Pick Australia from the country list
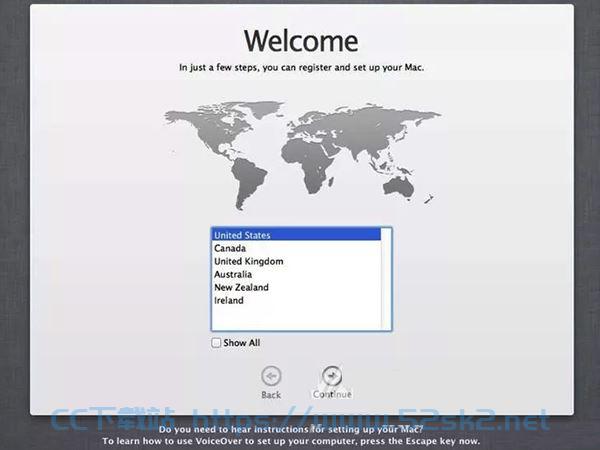The image size is (600, 450). 297,274
